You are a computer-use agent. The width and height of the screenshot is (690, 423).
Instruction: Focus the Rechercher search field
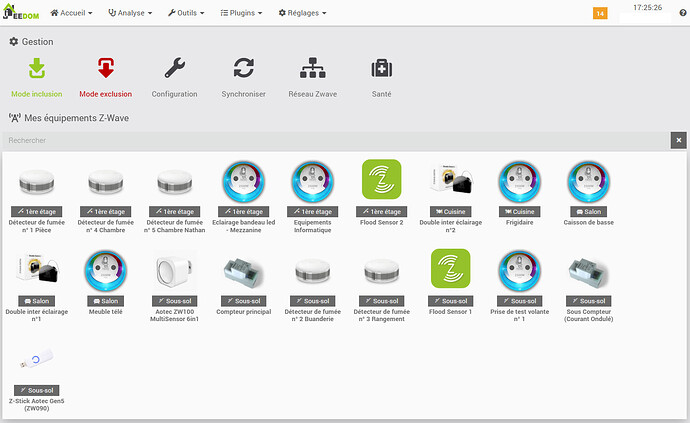pyautogui.click(x=336, y=140)
